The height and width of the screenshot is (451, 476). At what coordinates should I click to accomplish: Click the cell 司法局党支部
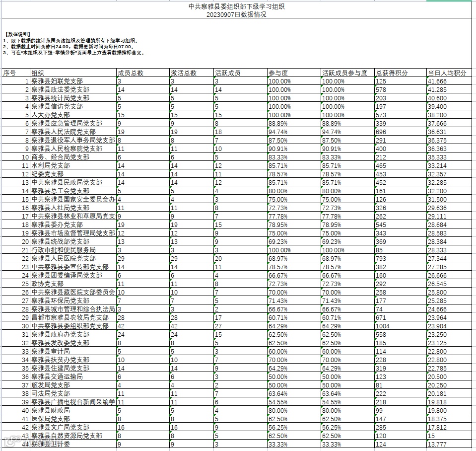pyautogui.click(x=73, y=393)
